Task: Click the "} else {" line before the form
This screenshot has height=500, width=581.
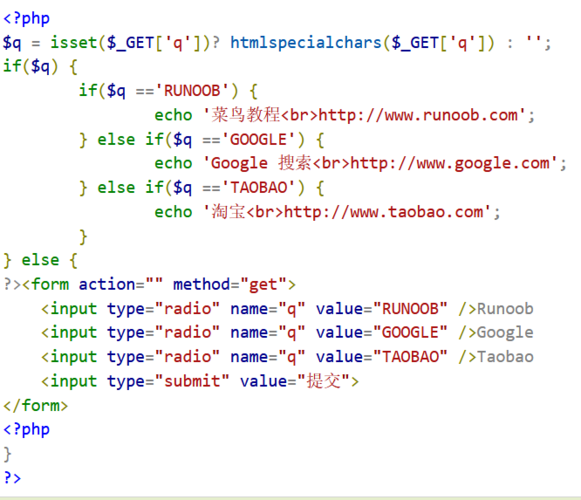Action: [x=40, y=260]
